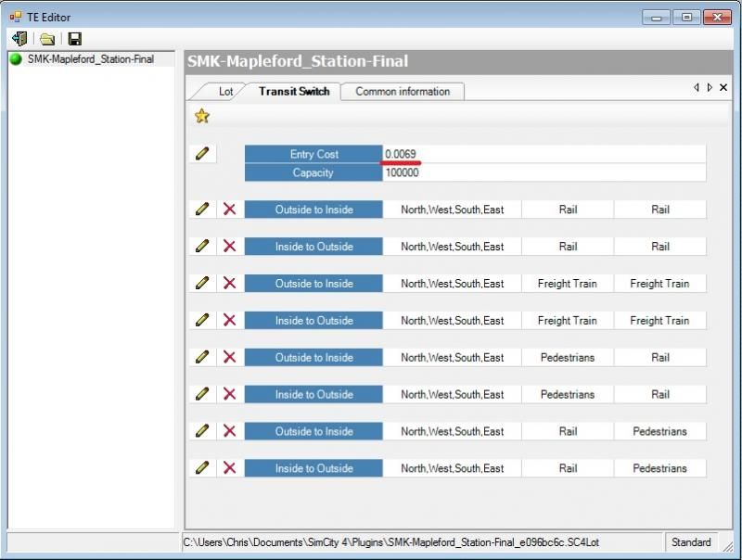Viewport: 742px width, 560px height.
Task: Edit Inside to Outside Freight Train row
Action: (202, 320)
